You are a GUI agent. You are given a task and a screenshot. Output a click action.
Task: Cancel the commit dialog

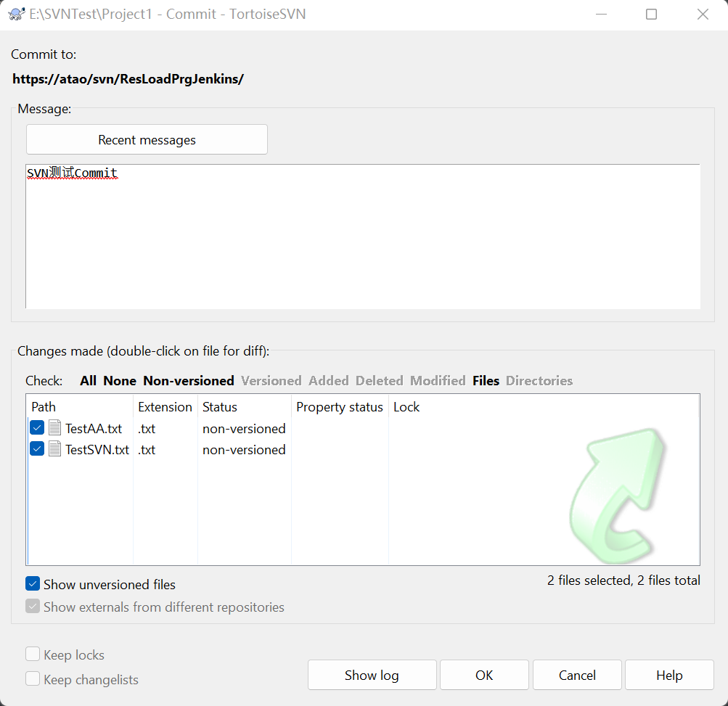click(577, 675)
